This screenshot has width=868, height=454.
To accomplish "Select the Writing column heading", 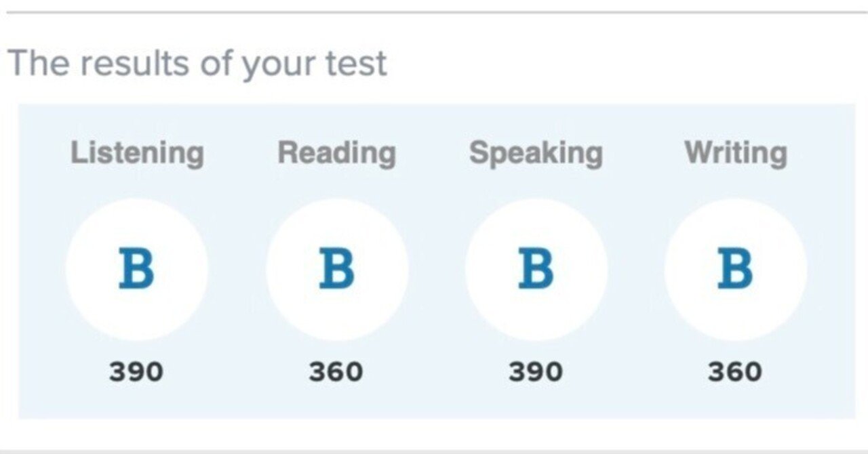I will click(736, 152).
